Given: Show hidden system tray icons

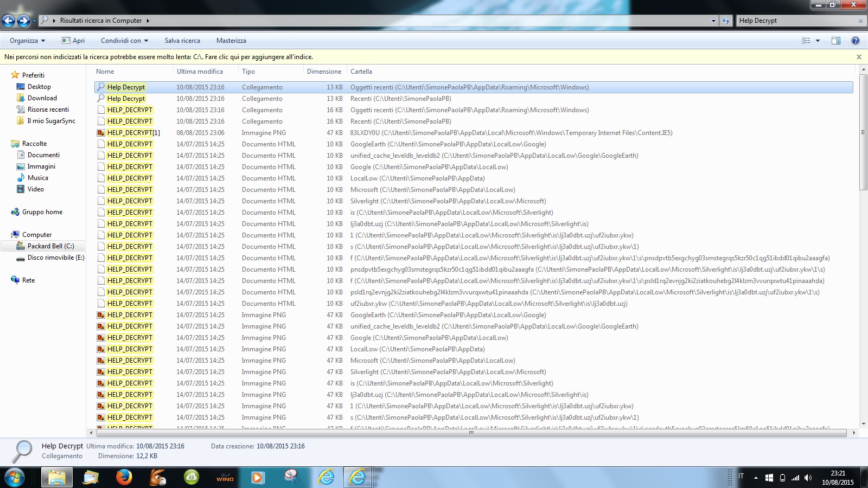Looking at the screenshot, I should 756,478.
